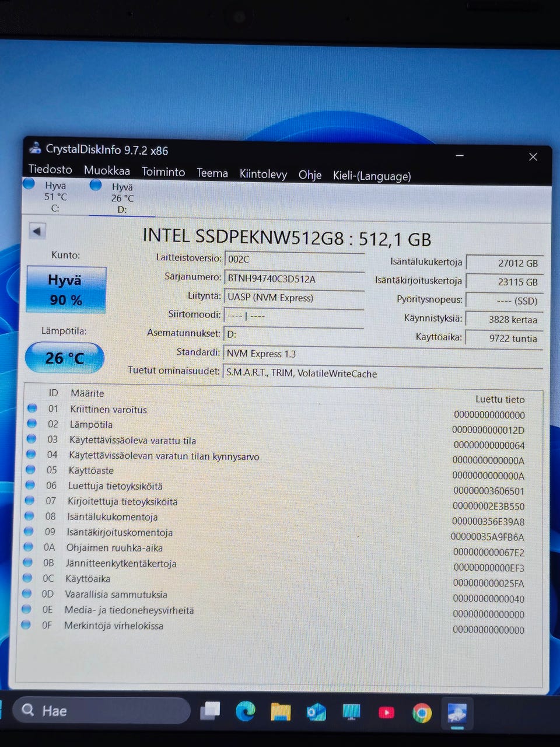Image resolution: width=560 pixels, height=747 pixels.
Task: Click the Hyvä 90 % health status button
Action: click(x=66, y=289)
